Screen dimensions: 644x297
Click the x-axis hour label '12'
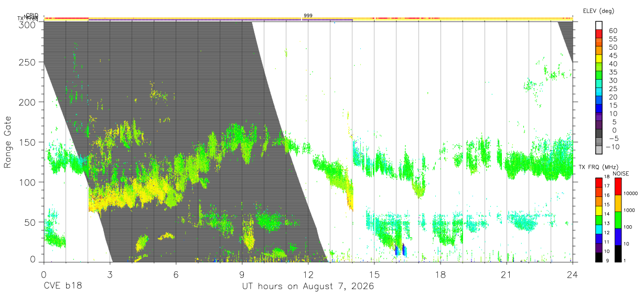(x=308, y=274)
